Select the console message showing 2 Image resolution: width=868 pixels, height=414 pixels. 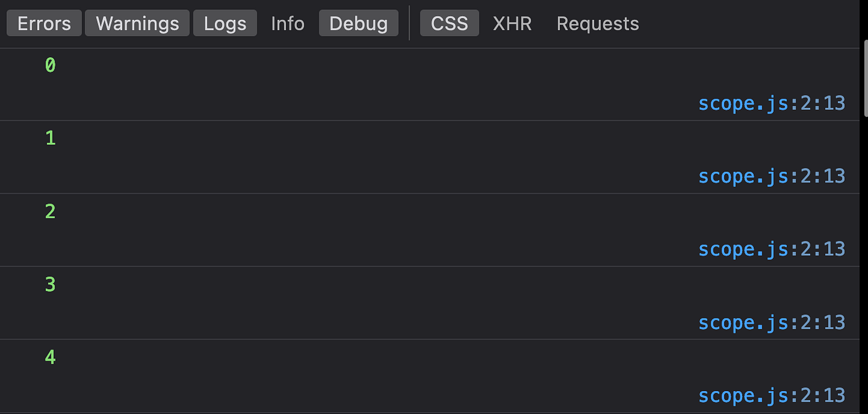pos(50,211)
